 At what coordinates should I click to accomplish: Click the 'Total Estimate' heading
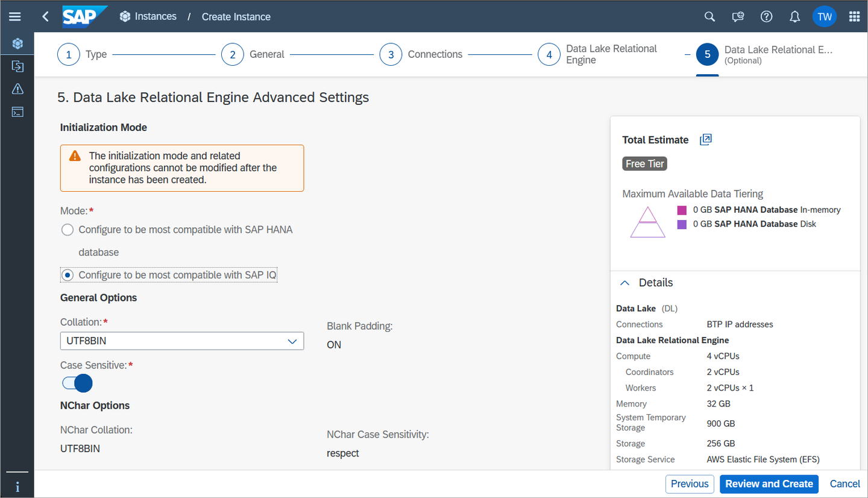click(x=655, y=140)
